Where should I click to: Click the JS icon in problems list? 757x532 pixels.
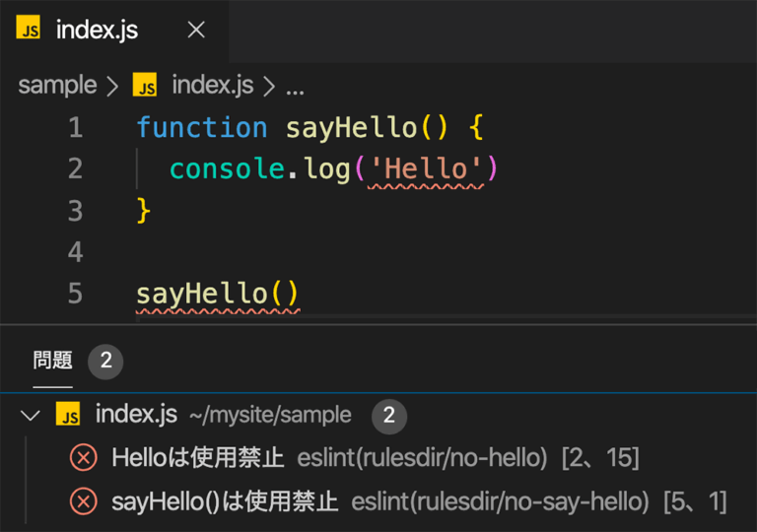pos(68,414)
